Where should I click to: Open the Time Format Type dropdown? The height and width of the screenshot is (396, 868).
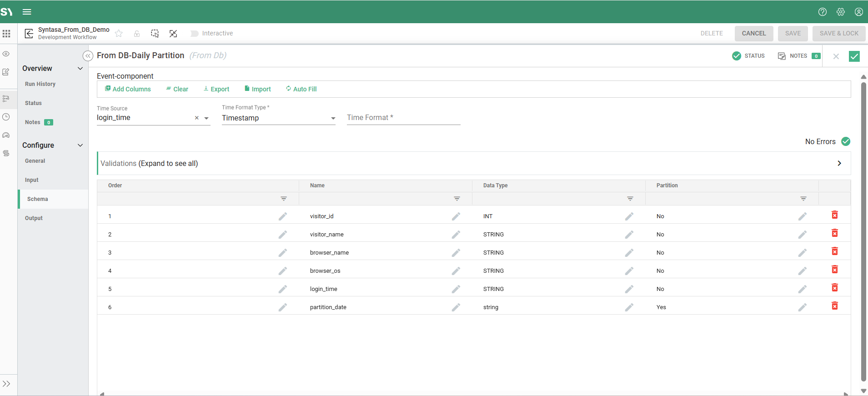click(333, 118)
